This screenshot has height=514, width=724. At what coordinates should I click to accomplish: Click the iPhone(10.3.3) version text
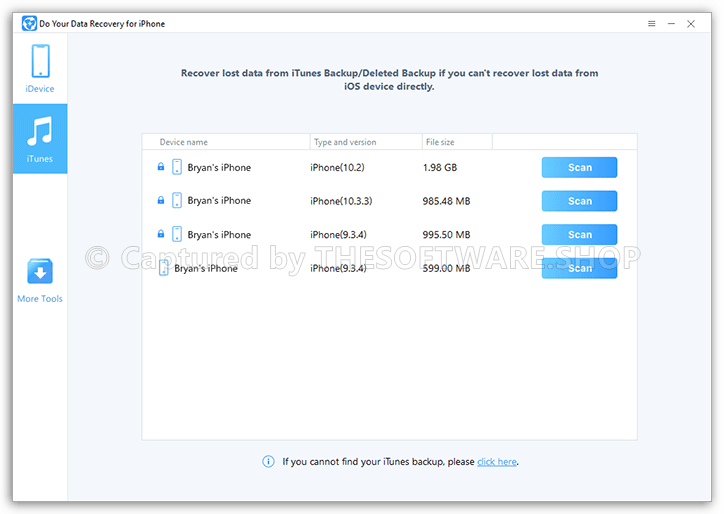click(341, 201)
